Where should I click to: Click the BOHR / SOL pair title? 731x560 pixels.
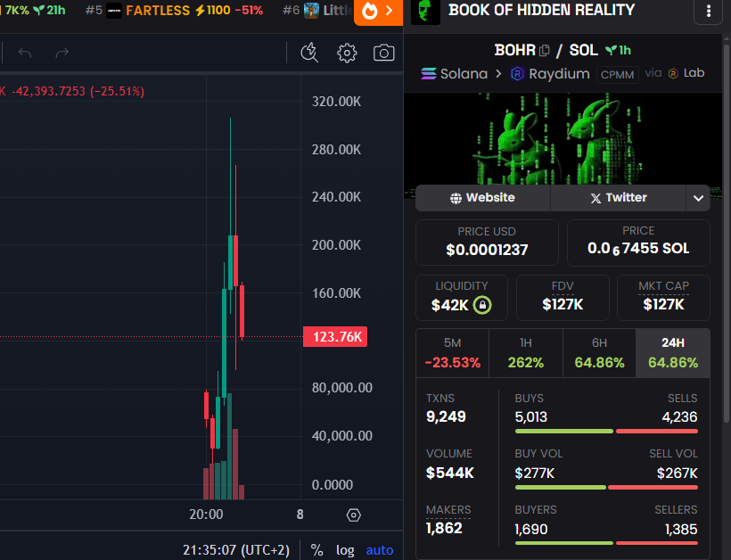point(546,50)
